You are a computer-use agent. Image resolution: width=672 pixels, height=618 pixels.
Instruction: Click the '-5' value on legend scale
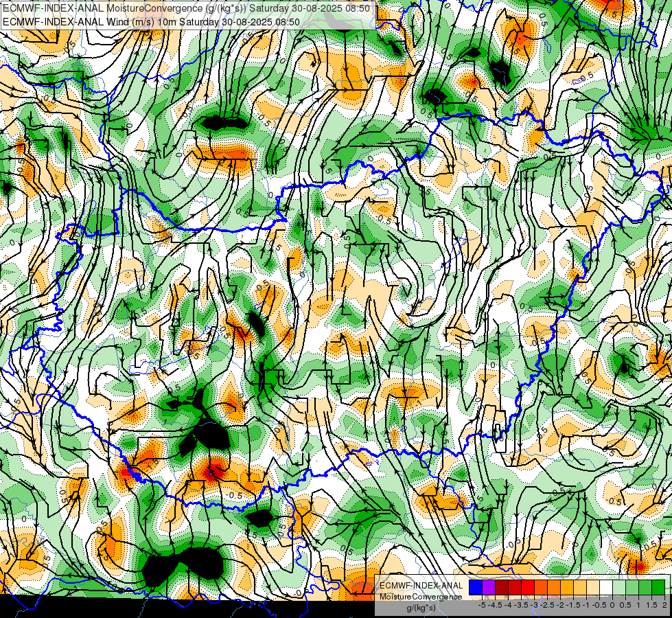[x=482, y=605]
